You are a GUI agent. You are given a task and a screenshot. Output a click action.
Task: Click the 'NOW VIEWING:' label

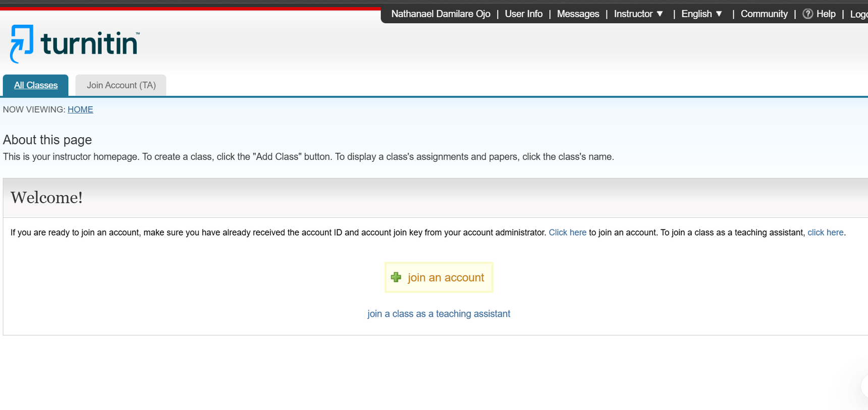[34, 109]
